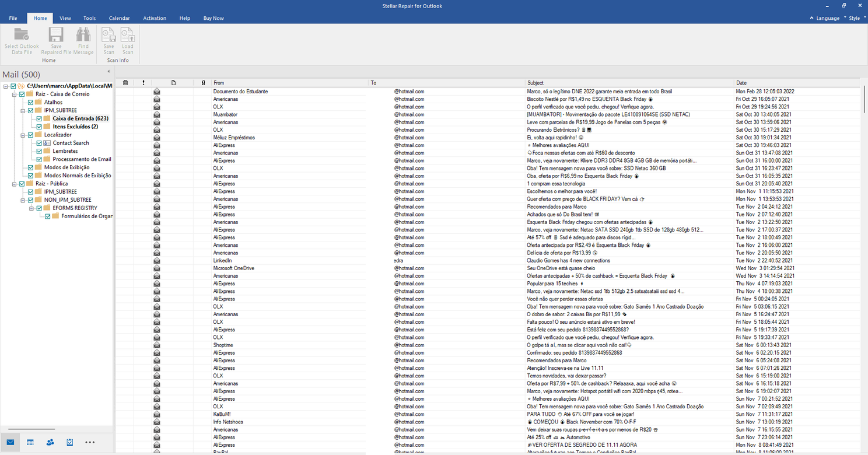Sort emails by the From column header

(x=290, y=83)
